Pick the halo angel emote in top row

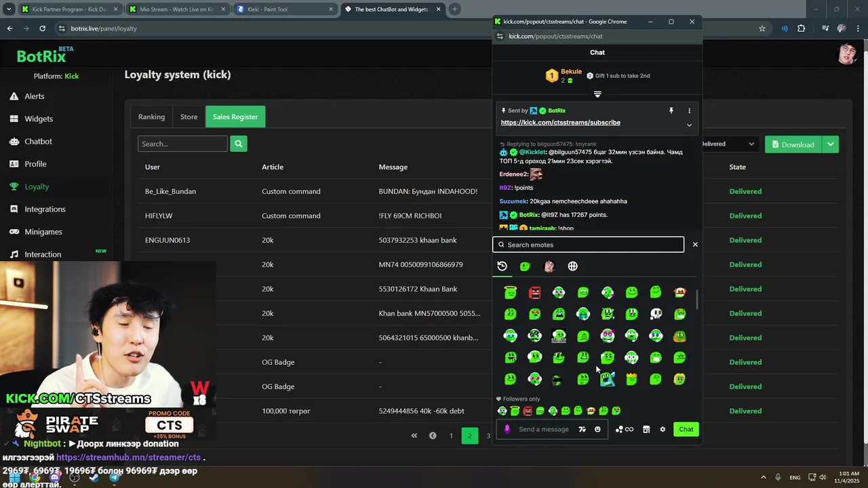510,292
